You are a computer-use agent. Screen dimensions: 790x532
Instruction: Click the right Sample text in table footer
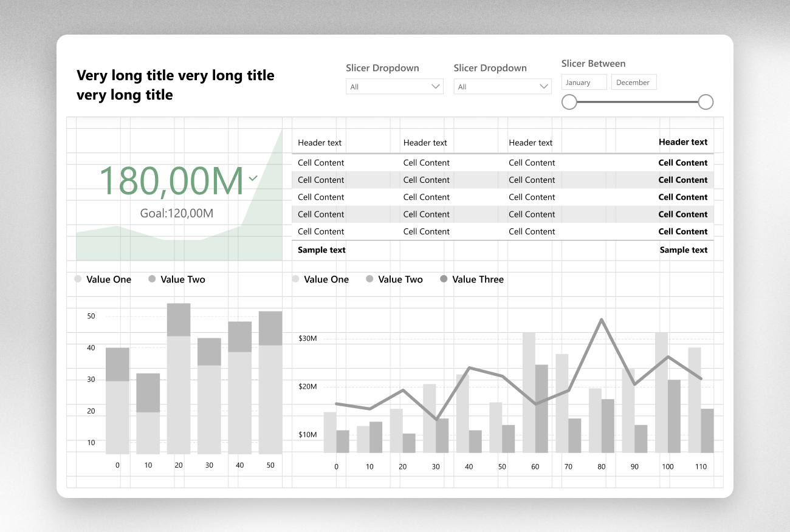[684, 250]
